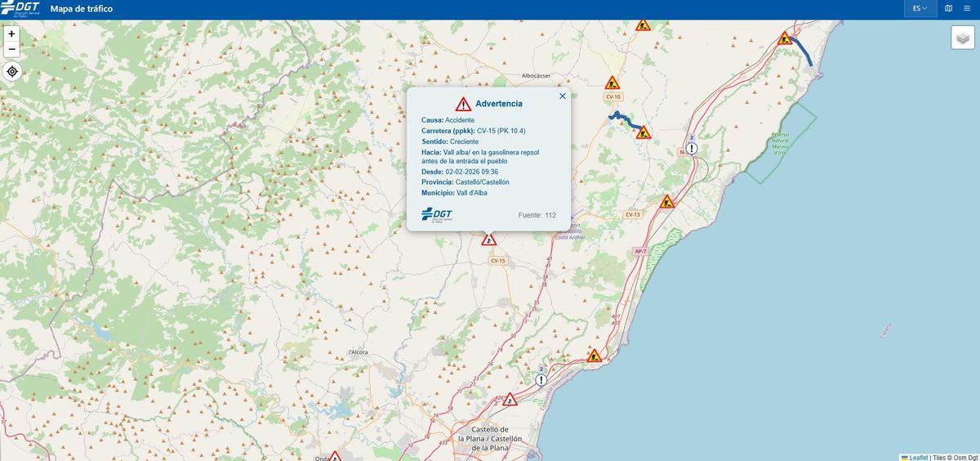Click 'Fuente: 112' source text
980x461 pixels.
point(537,215)
